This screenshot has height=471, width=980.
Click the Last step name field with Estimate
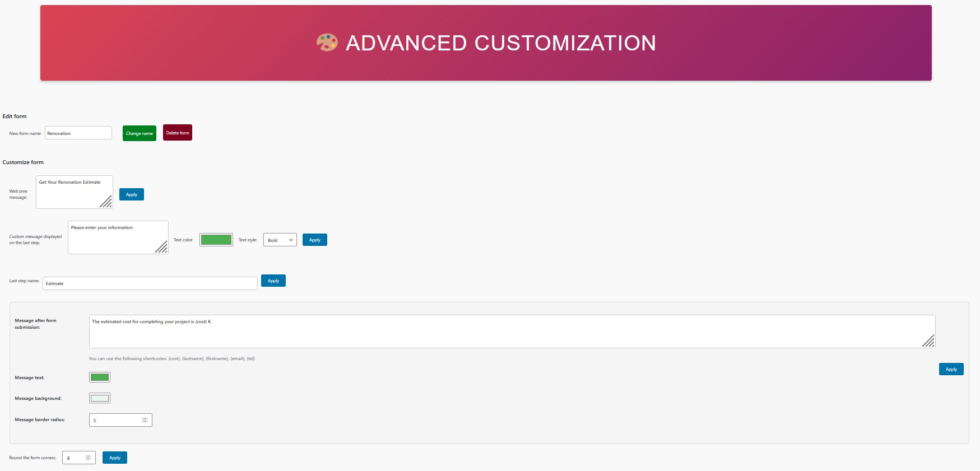(150, 283)
